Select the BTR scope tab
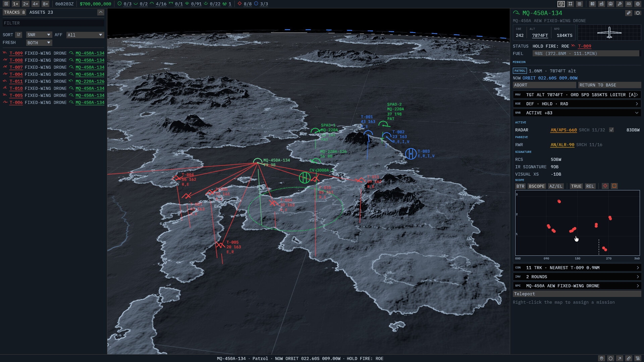644x362 pixels. (x=520, y=186)
